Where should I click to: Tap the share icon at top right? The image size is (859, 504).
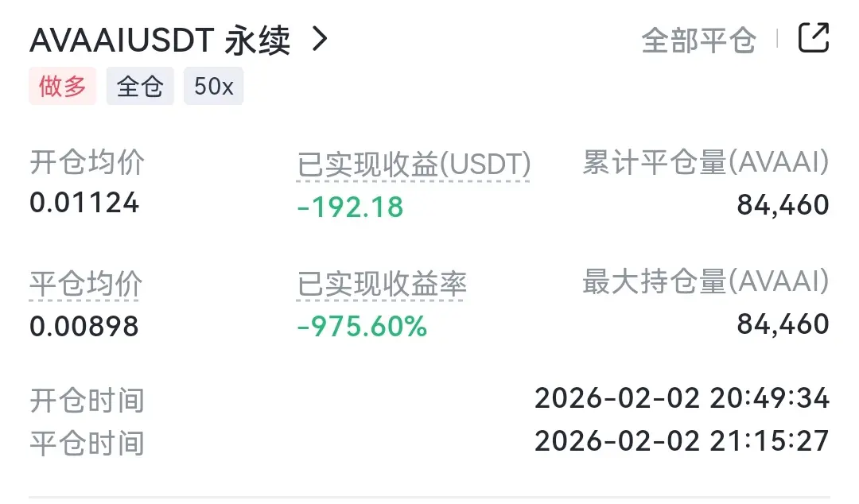[x=813, y=38]
